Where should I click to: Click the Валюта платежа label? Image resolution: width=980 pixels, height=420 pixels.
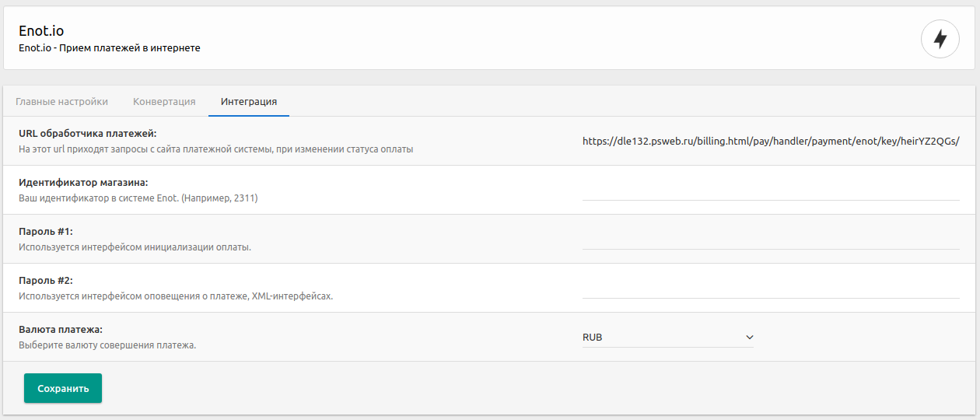(61, 330)
